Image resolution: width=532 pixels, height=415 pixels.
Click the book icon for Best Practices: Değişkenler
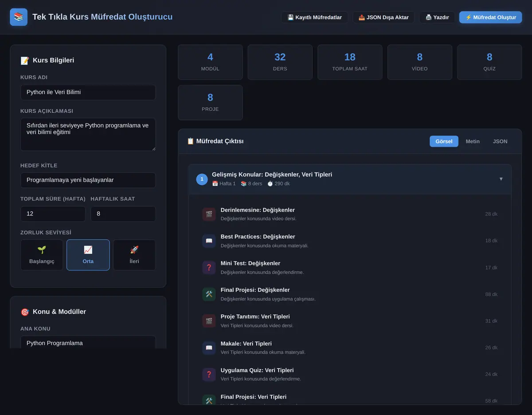click(x=209, y=241)
